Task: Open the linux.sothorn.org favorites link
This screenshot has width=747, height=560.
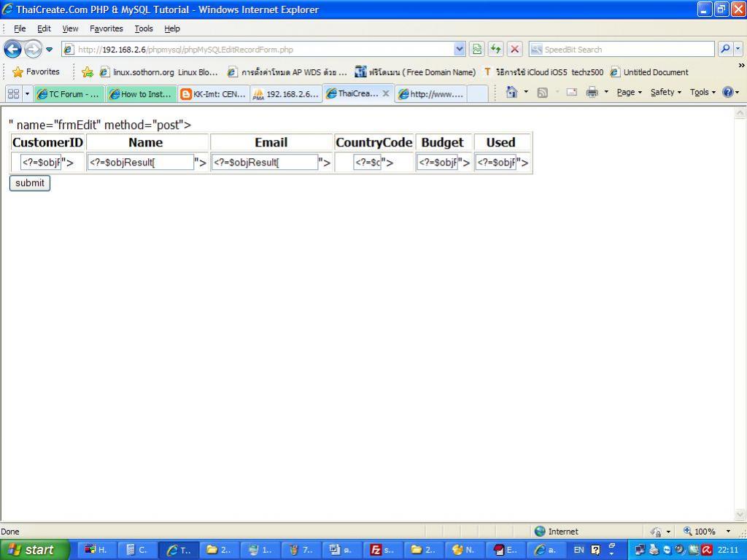Action: (158, 72)
